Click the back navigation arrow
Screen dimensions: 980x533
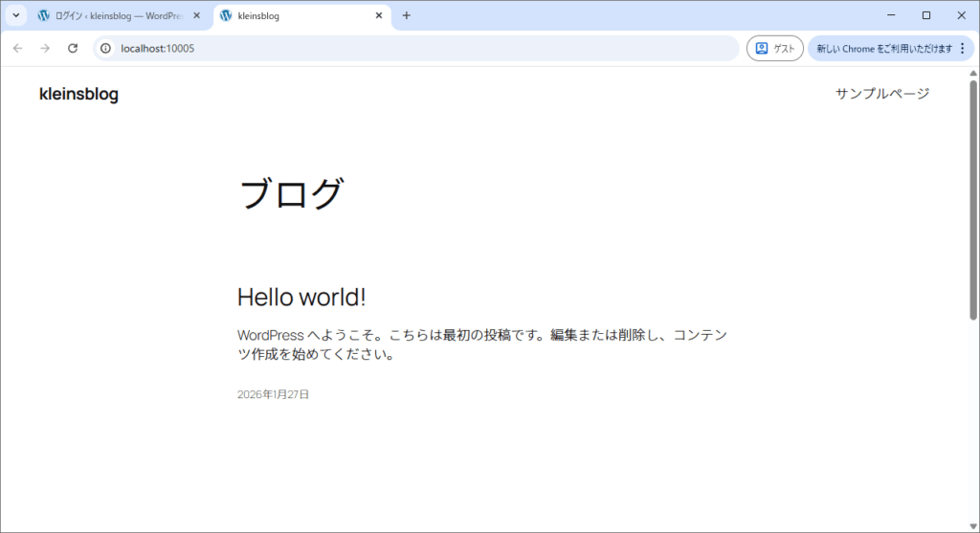click(17, 48)
